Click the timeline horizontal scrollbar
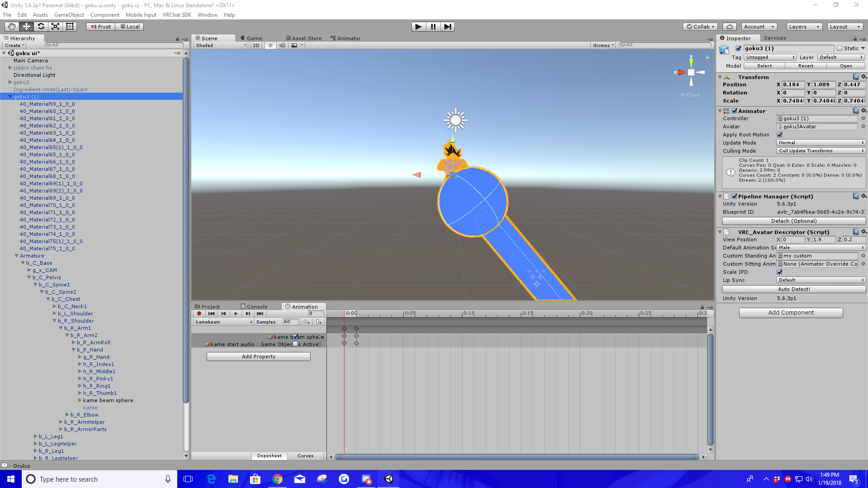This screenshot has height=488, width=868. (x=517, y=457)
